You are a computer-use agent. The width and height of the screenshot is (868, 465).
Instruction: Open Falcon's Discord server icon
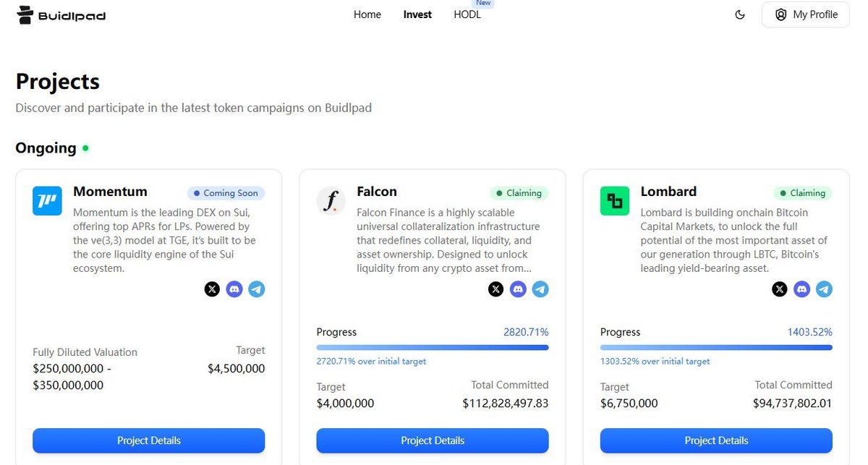pos(518,289)
